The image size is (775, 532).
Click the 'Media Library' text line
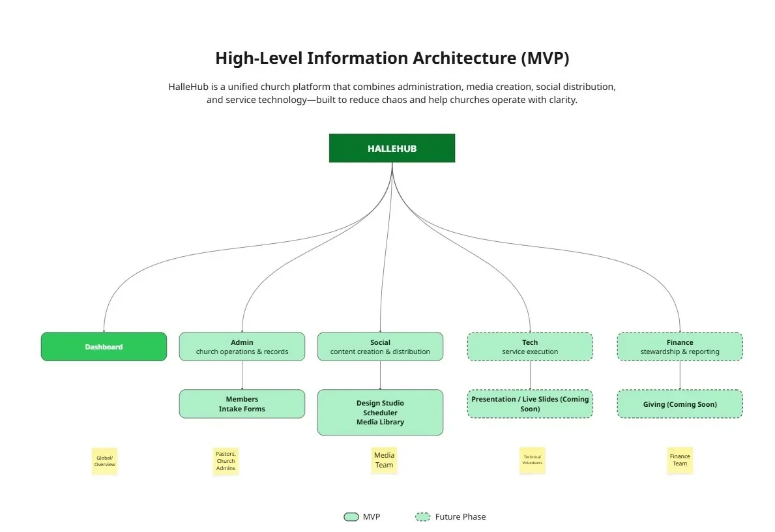pos(380,422)
